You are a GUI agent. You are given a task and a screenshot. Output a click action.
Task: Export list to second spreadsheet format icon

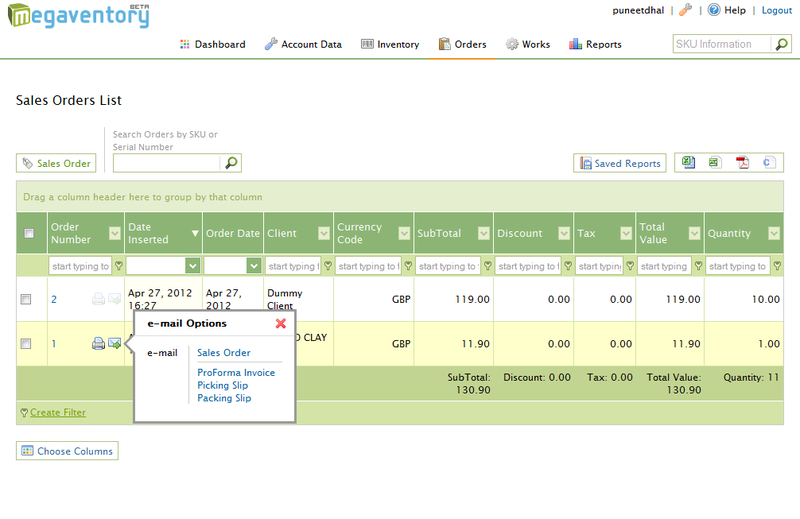click(x=715, y=162)
